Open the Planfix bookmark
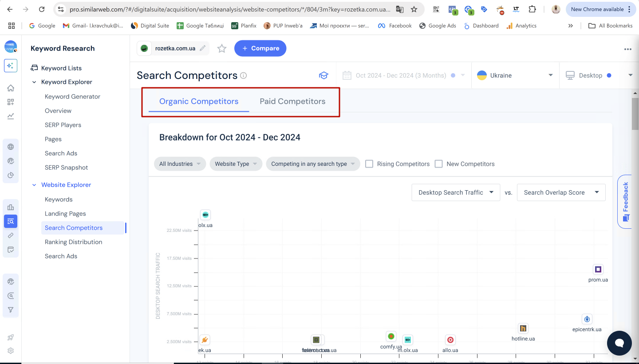Viewport: 639px width, 364px height. coord(244,26)
